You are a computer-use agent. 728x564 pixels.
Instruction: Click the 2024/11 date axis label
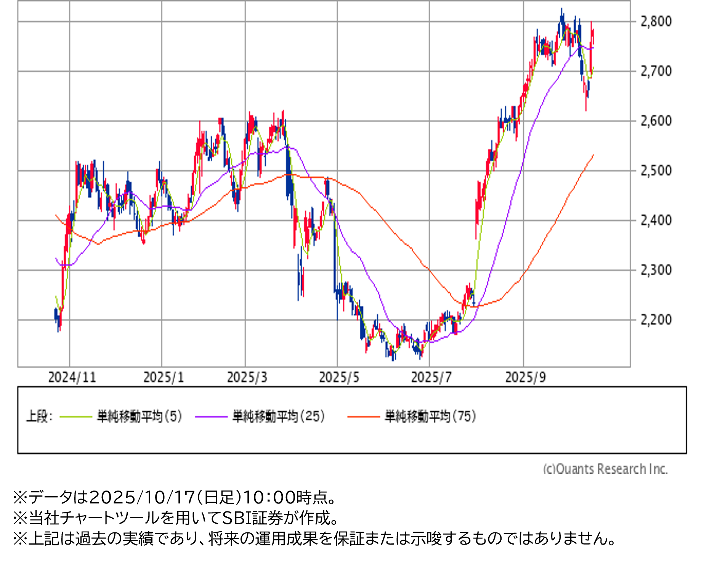tap(72, 377)
